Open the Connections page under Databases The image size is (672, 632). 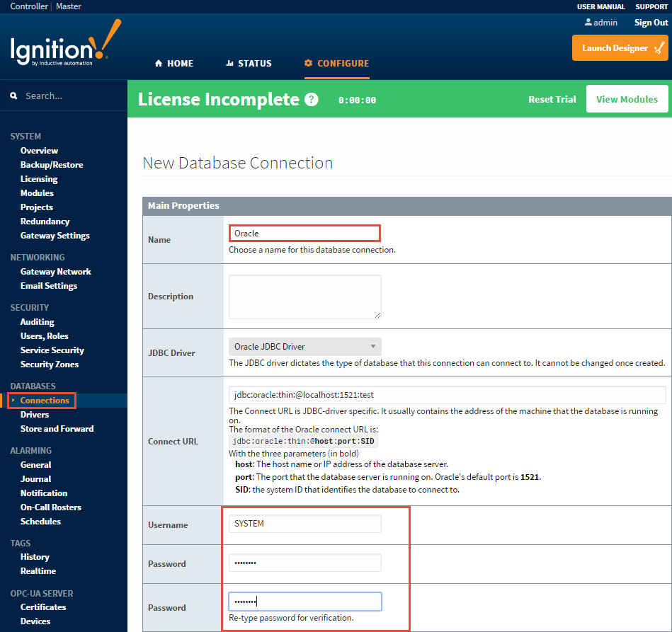point(44,400)
